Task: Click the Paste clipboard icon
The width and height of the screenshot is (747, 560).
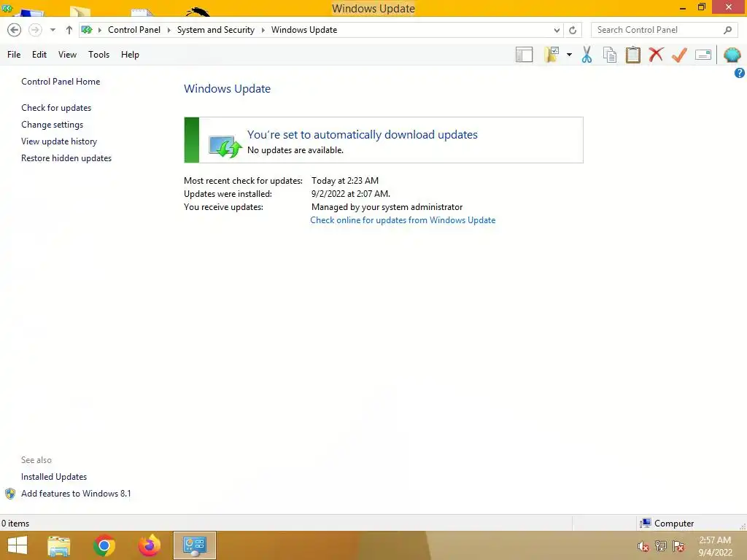Action: tap(632, 55)
